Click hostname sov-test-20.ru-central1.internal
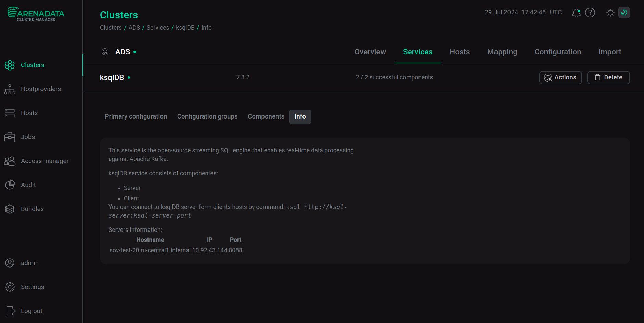This screenshot has width=644, height=323. click(x=150, y=251)
